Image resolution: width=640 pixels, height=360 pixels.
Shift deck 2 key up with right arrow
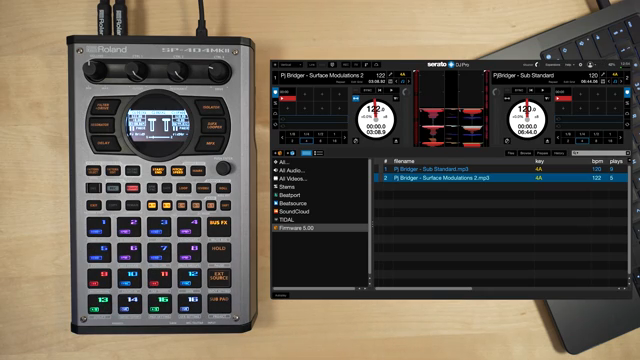[x=621, y=81]
